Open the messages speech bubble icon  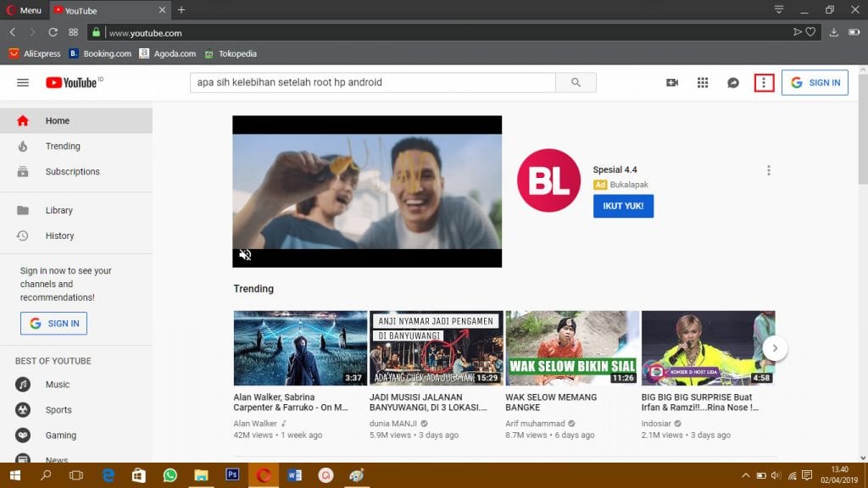click(733, 82)
